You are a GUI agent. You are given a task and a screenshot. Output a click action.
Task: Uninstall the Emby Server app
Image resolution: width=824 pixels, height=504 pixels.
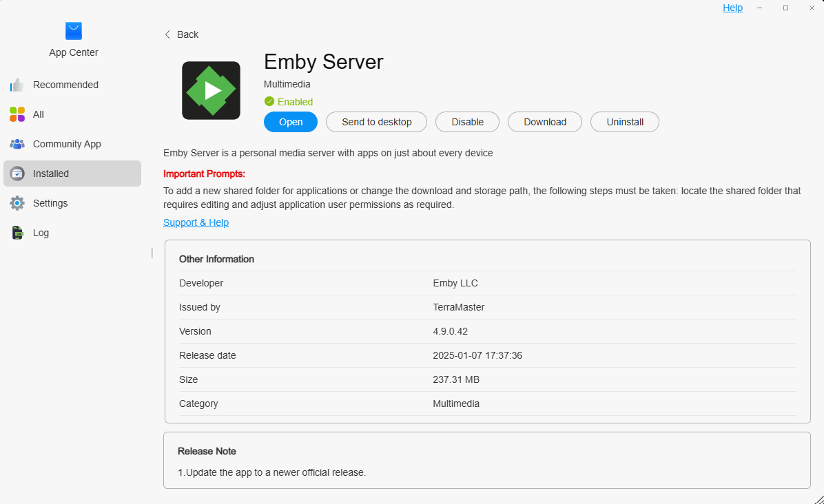624,122
